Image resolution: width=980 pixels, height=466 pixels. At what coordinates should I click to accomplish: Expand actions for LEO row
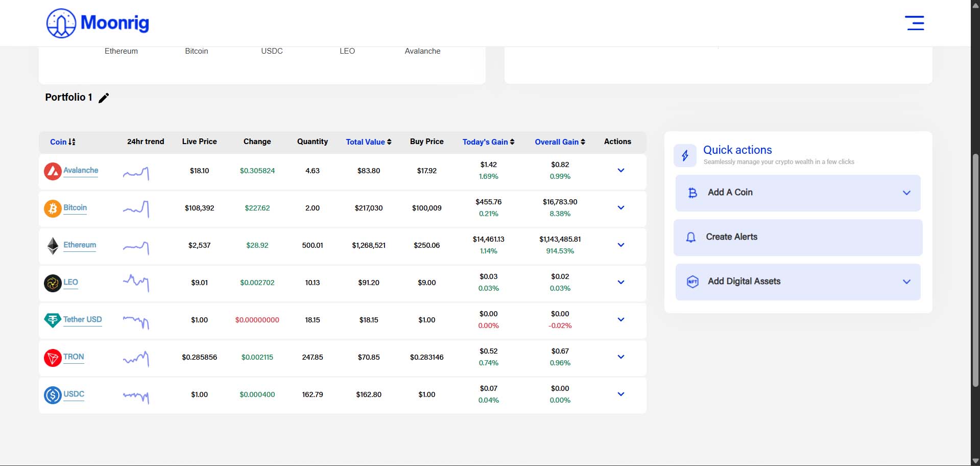tap(621, 282)
